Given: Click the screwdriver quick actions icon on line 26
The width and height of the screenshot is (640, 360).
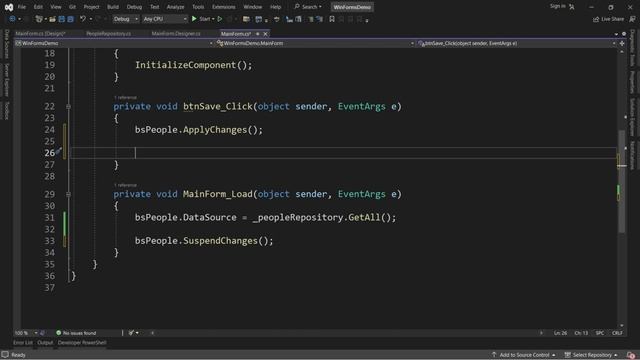Looking at the screenshot, I should pos(59,151).
